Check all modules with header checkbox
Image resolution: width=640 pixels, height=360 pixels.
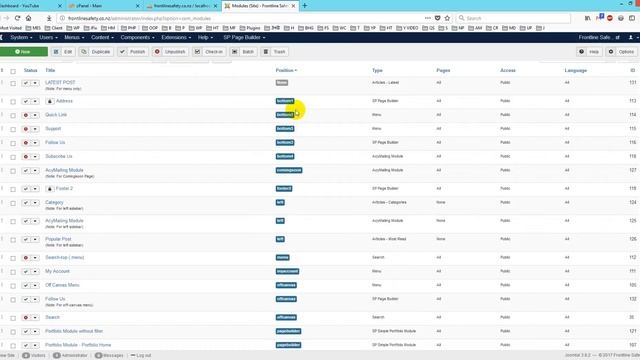pos(13,71)
